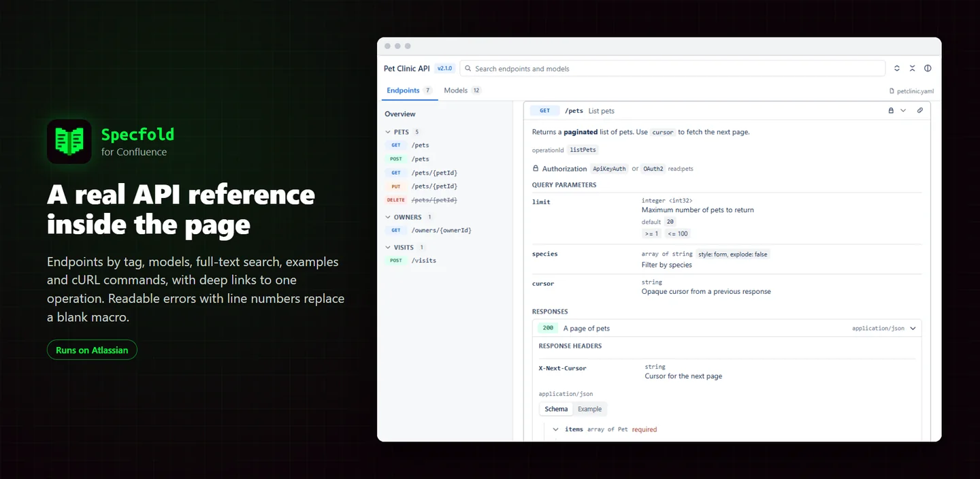Click the Pet Clinic API title
980x479 pixels.
click(x=407, y=69)
